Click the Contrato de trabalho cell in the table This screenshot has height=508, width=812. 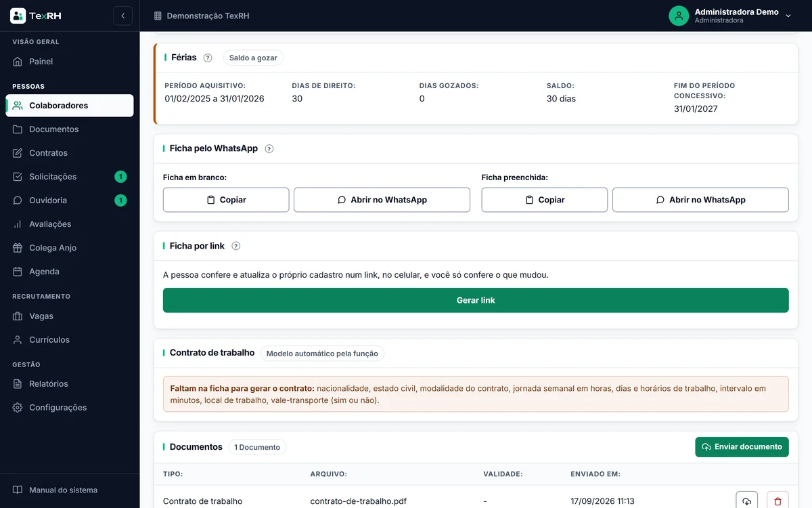(x=202, y=502)
